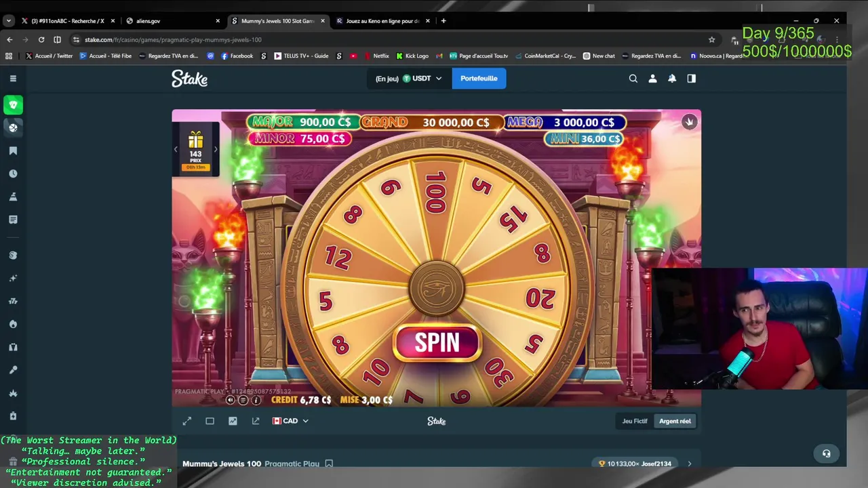The width and height of the screenshot is (868, 488).
Task: Open CoinMarketCal bookmark
Action: click(x=545, y=56)
